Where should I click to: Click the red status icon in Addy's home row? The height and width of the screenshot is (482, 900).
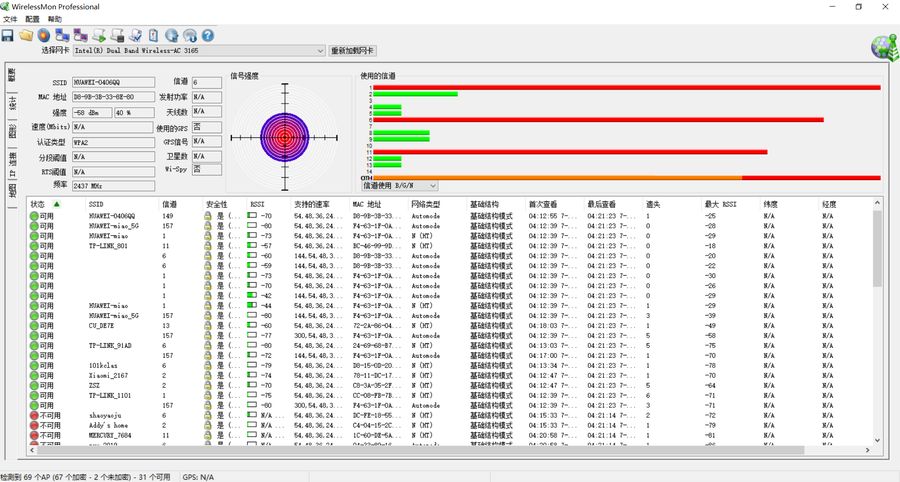click(x=34, y=425)
